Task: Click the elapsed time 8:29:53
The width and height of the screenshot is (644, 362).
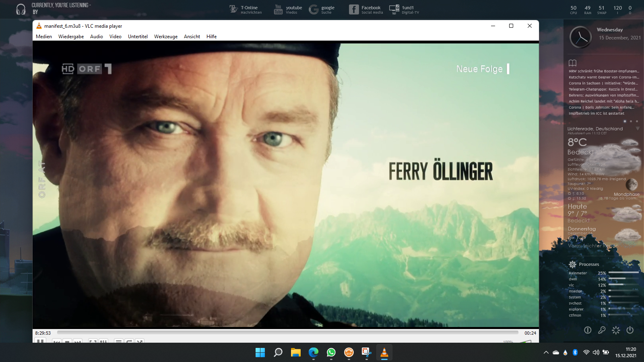Action: point(43,333)
